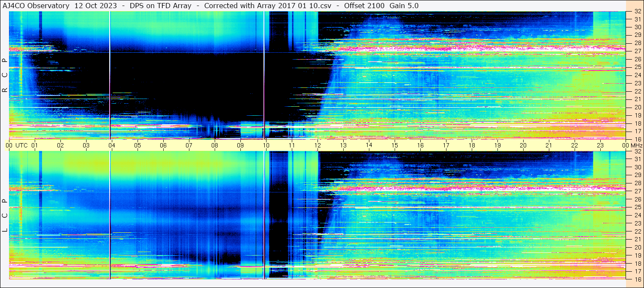
Task: Click 20 MHz tick on the RCP scale
Action: (x=637, y=107)
